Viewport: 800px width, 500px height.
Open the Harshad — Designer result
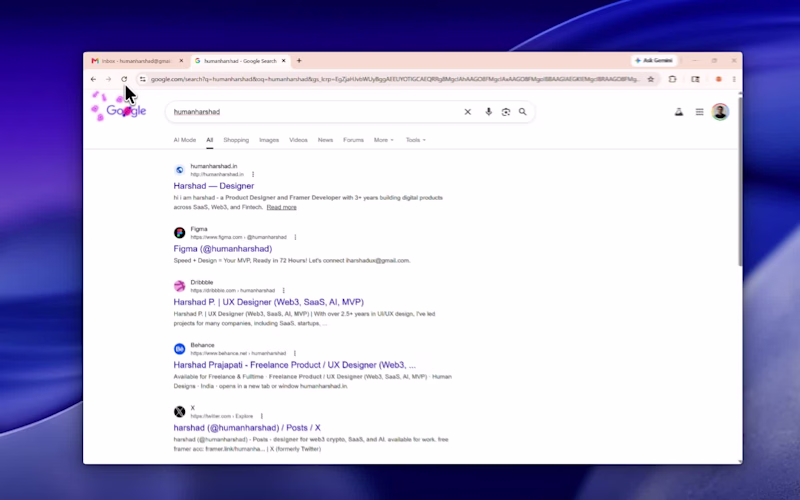214,186
